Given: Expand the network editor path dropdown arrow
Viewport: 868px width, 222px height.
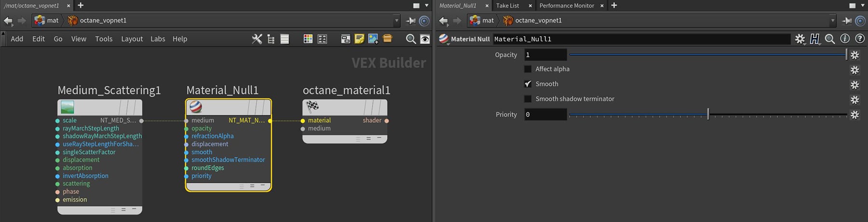Looking at the screenshot, I should click(x=397, y=21).
